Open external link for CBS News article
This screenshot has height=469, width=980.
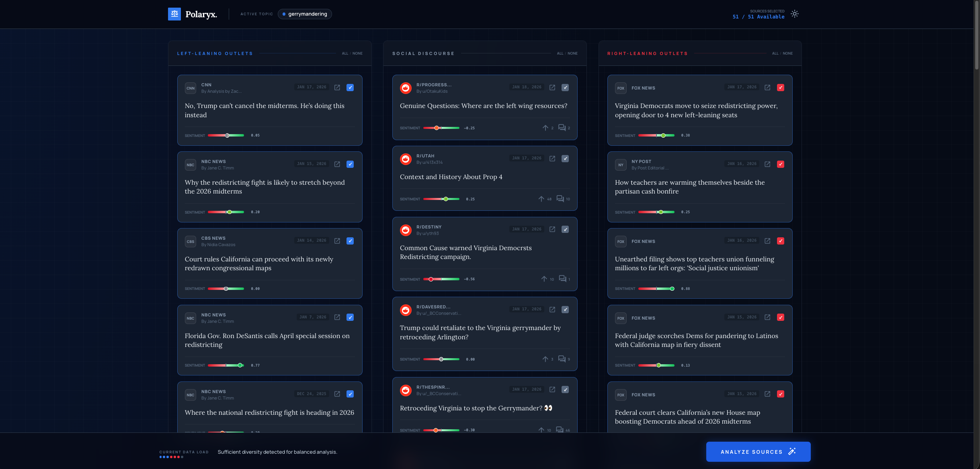pos(337,241)
